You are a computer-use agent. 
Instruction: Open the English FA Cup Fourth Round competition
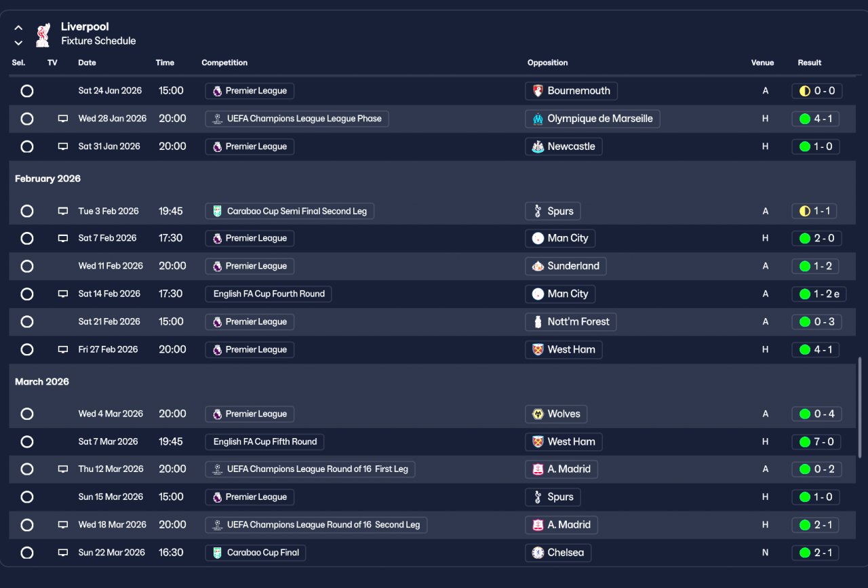tap(269, 294)
